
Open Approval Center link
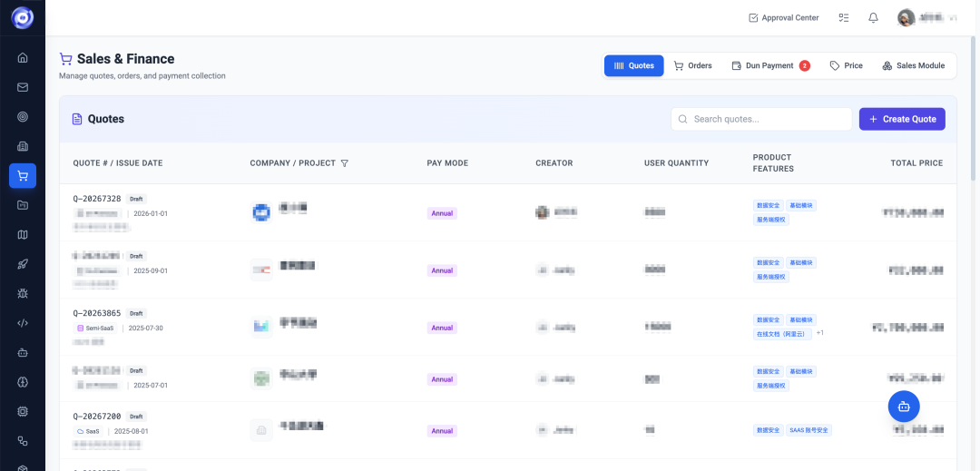click(x=783, y=17)
